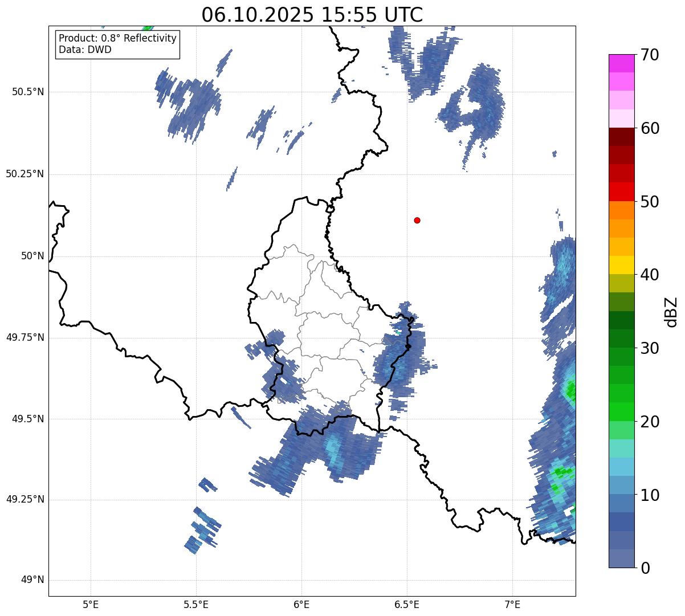Click the "49.25°N" latitude label
Screen dimensions: 685x616
pos(25,500)
